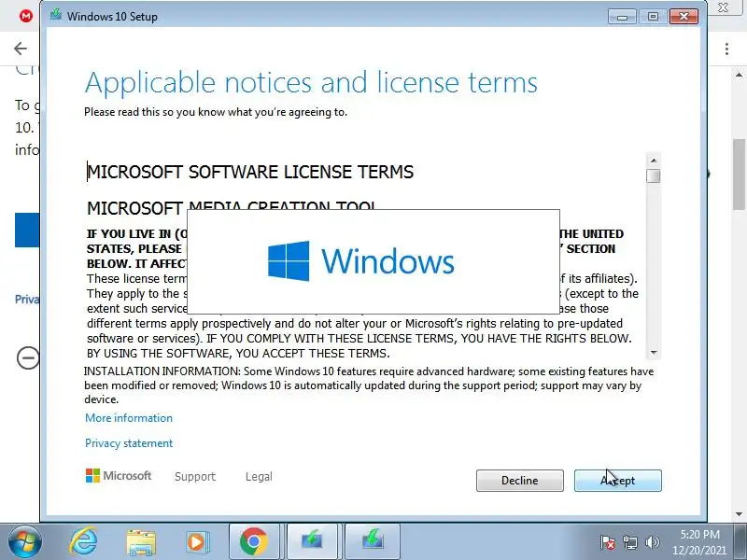Click the taskbar clock showing 5:20 PM
This screenshot has height=560, width=747.
[x=699, y=542]
